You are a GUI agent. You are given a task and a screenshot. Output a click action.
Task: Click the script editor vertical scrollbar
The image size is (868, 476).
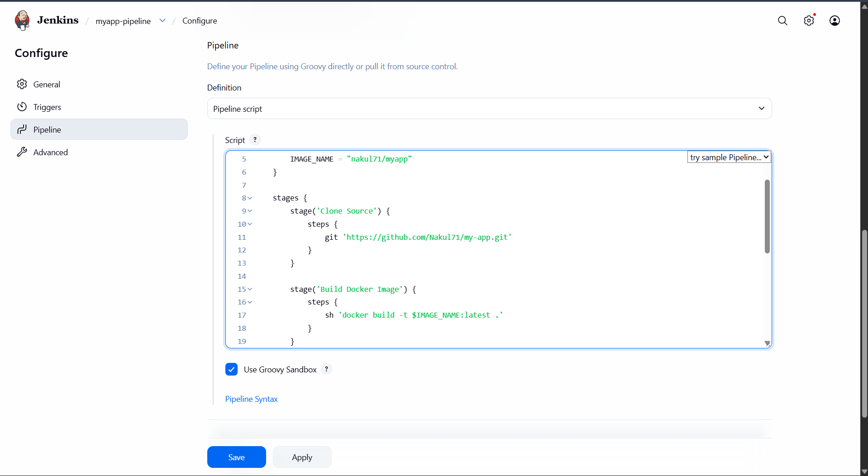tap(767, 216)
